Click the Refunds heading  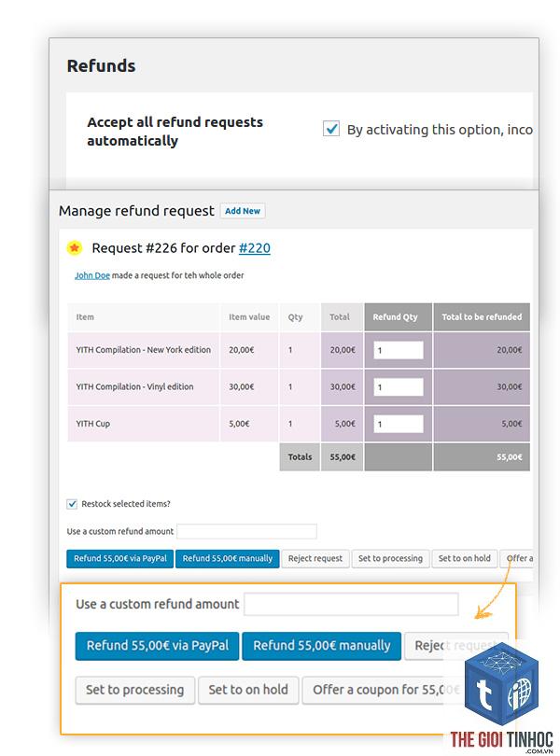click(x=102, y=65)
